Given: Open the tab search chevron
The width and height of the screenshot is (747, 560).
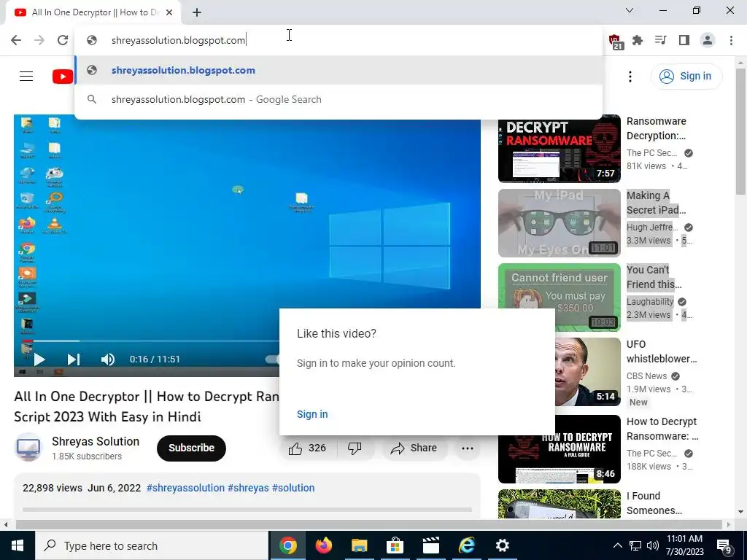Looking at the screenshot, I should (630, 10).
